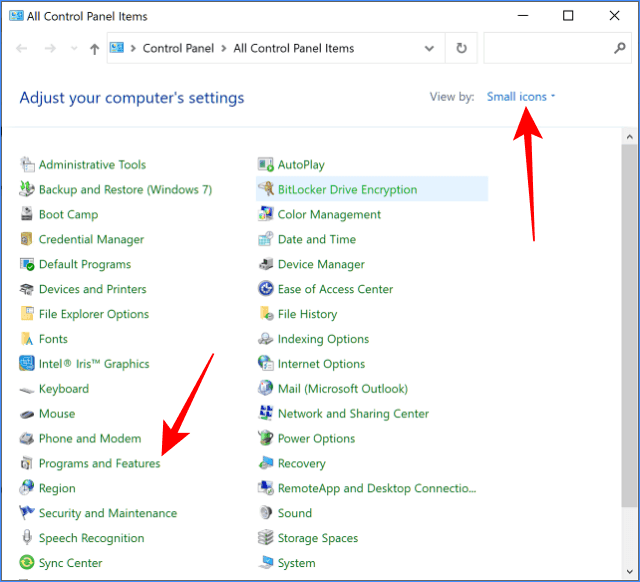Click the Device Manager icon

click(266, 264)
